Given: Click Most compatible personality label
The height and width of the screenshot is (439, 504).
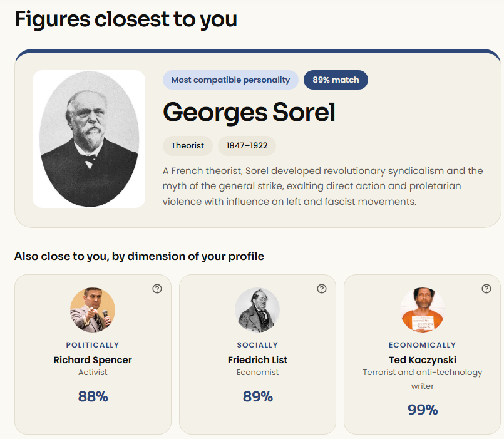Looking at the screenshot, I should (x=230, y=80).
